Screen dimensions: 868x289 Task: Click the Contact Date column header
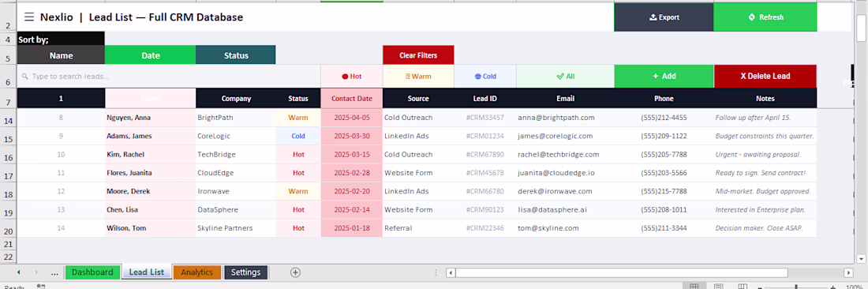point(351,99)
